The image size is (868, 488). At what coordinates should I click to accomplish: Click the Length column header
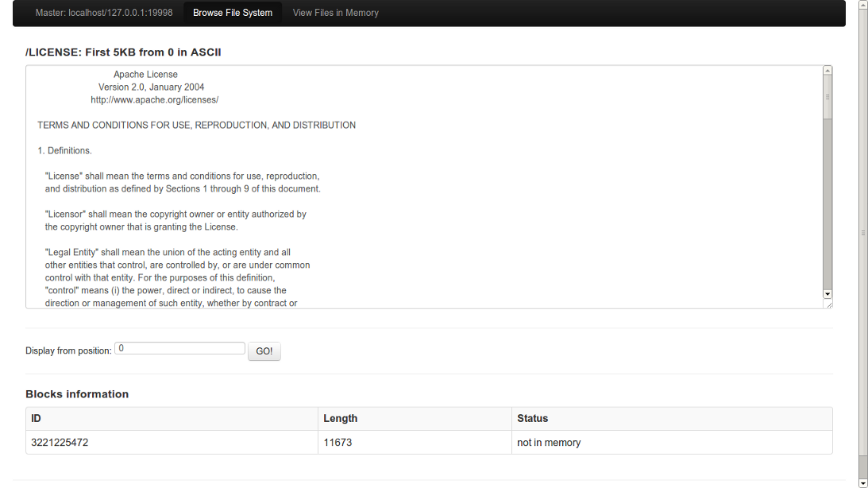point(341,418)
